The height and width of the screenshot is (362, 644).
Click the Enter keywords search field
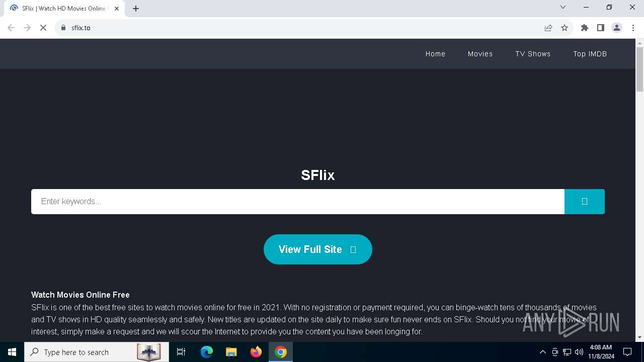tap(298, 202)
